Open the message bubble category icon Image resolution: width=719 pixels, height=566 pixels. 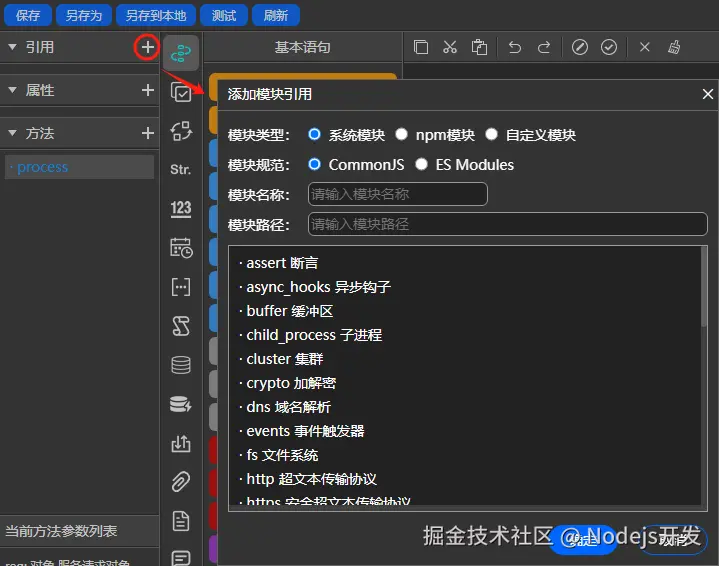click(x=181, y=558)
